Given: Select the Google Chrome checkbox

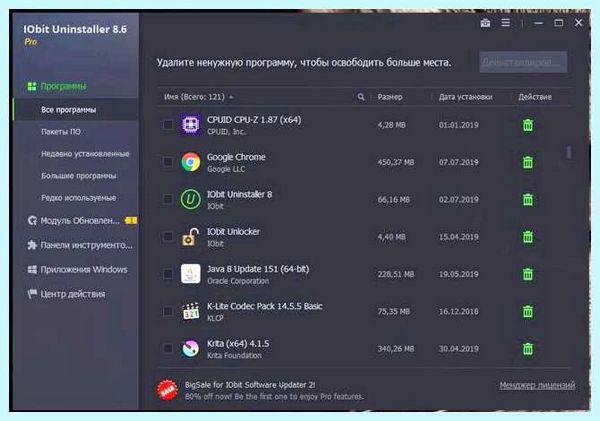Looking at the screenshot, I should pos(168,162).
